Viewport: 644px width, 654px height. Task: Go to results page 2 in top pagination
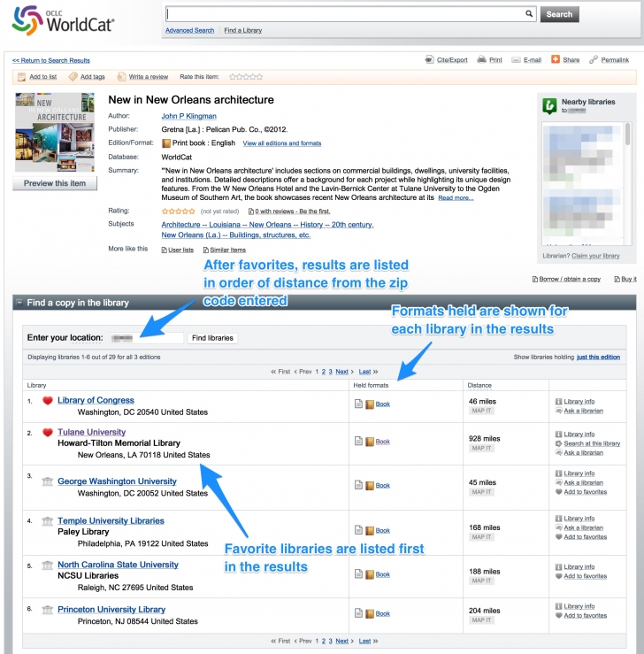[x=324, y=372]
